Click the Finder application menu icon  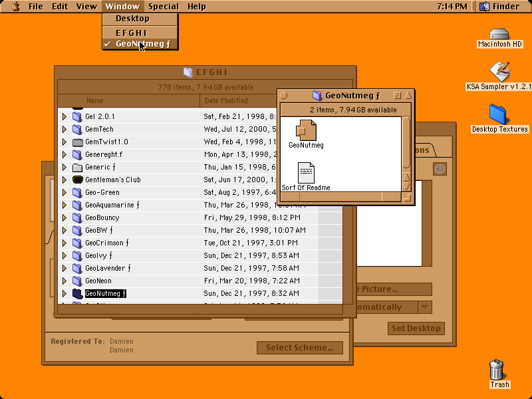click(485, 7)
